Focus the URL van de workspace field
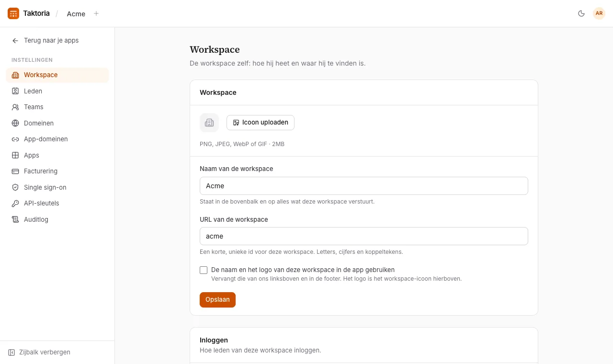This screenshot has width=613, height=364. click(x=364, y=236)
